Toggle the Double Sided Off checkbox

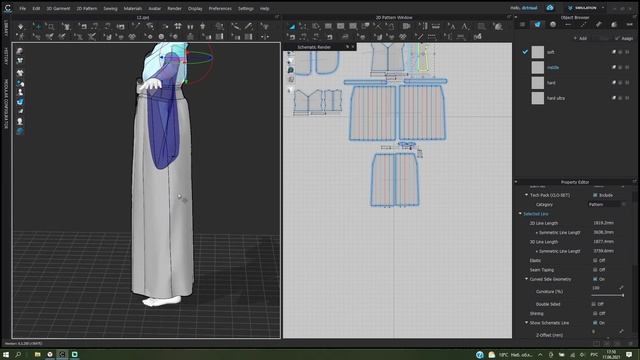point(593,304)
